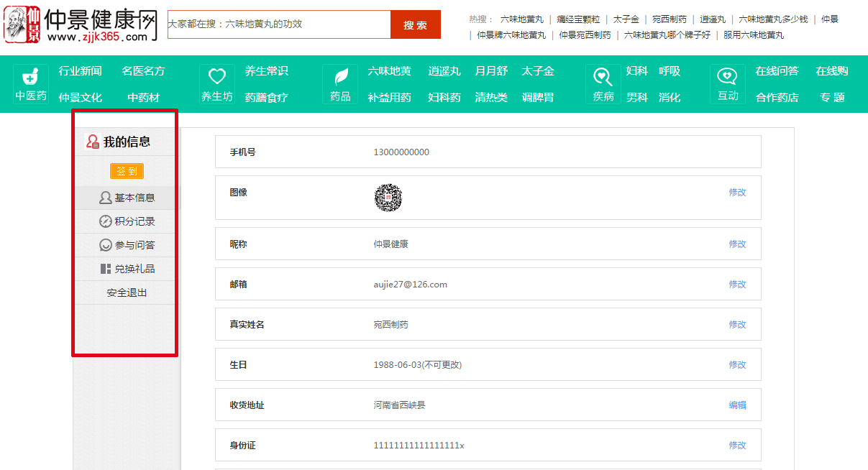The width and height of the screenshot is (868, 470).
Task: Open 在线问答 in the navigation
Action: click(777, 71)
